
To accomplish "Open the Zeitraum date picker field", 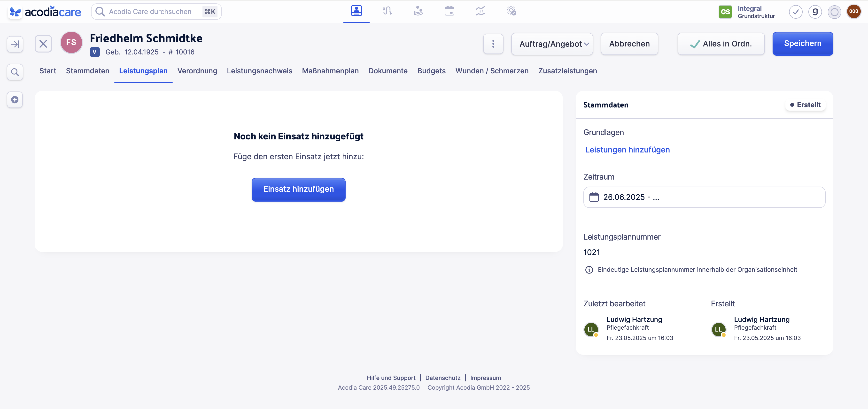I will click(x=704, y=197).
